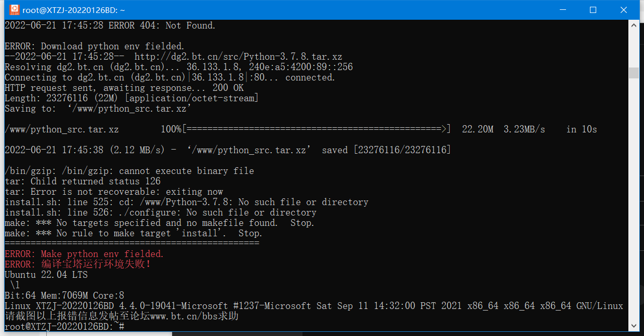
Task: Click the 'Ubuntu 22.04 LTS' line
Action: [46, 275]
